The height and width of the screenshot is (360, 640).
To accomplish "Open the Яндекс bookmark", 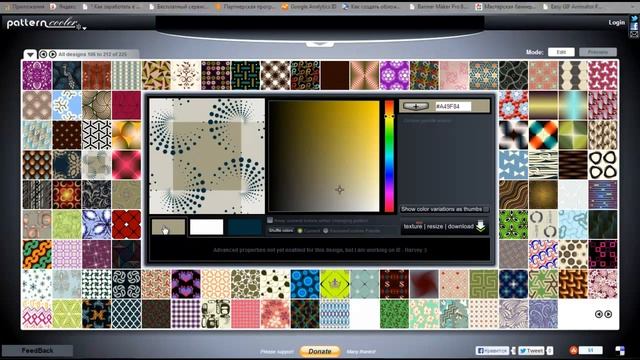I will pyautogui.click(x=62, y=7).
